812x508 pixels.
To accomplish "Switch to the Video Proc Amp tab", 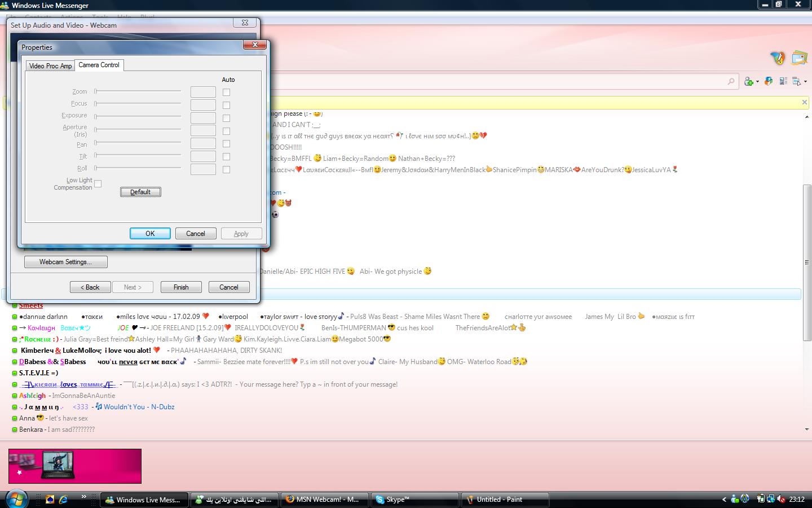I will [x=50, y=66].
